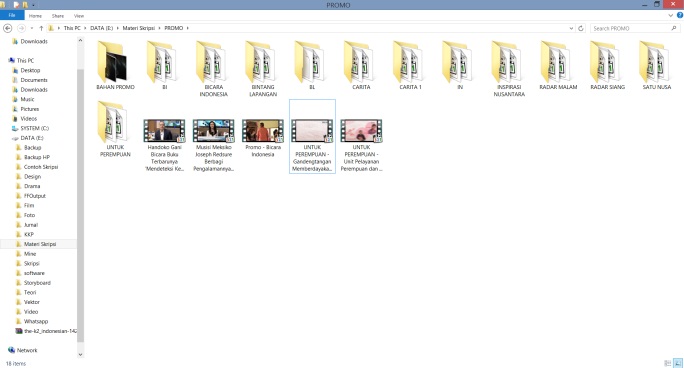Open Contoh Skripsi folder in sidebar

(x=41, y=167)
